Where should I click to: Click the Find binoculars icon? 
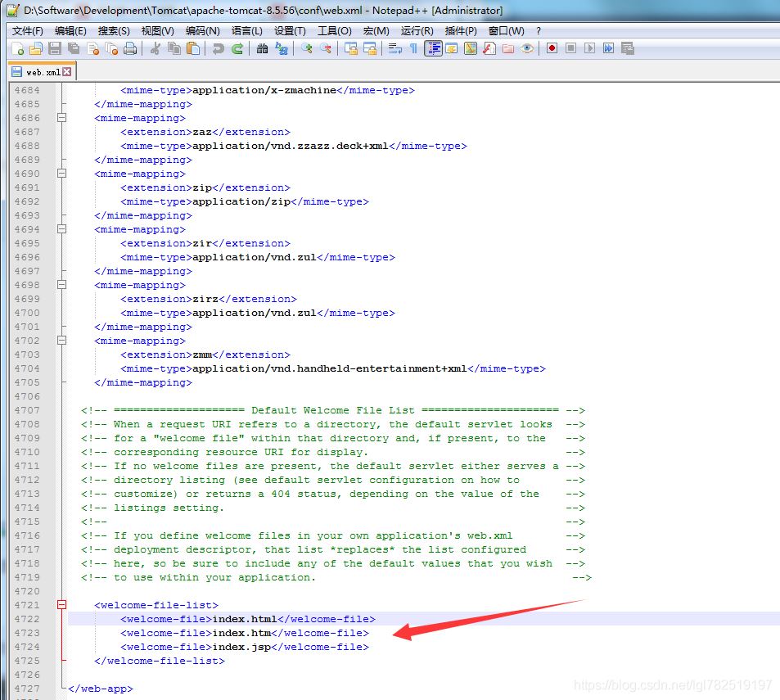[x=262, y=49]
